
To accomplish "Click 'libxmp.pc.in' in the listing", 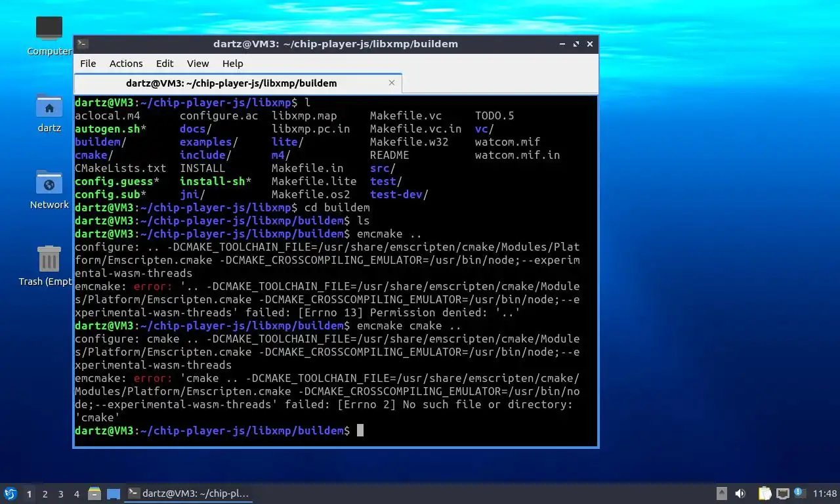I will (x=311, y=129).
